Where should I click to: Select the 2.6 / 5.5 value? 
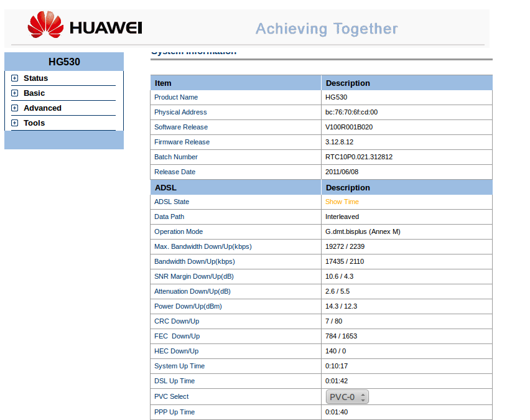point(337,291)
